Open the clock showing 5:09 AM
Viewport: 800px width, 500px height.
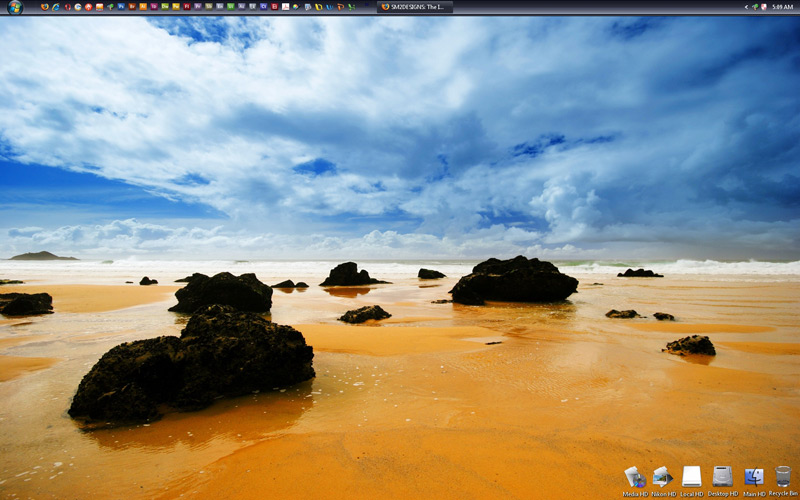pos(782,7)
